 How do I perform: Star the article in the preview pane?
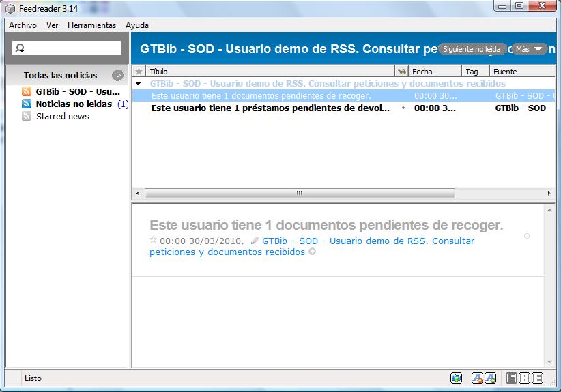click(153, 240)
